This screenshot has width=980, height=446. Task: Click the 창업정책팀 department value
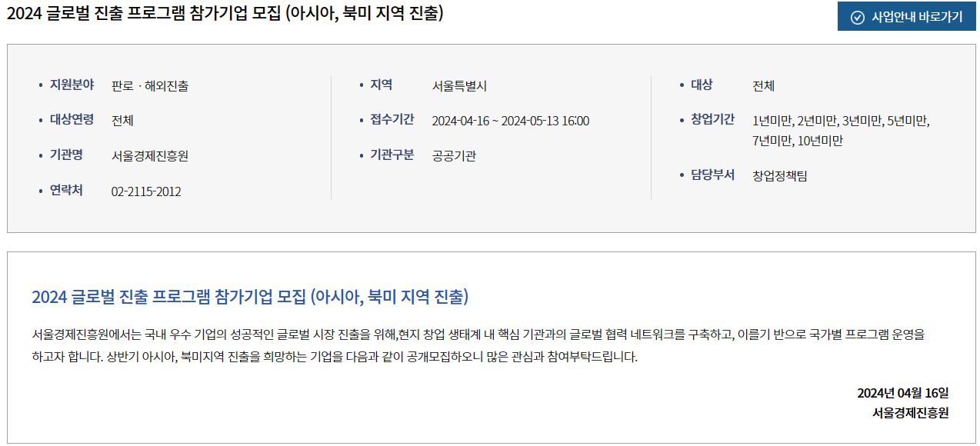point(780,175)
